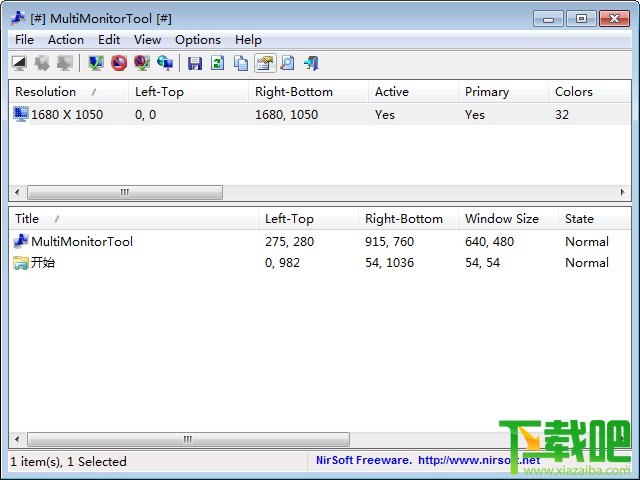Select the 开始 window row

pos(320,262)
